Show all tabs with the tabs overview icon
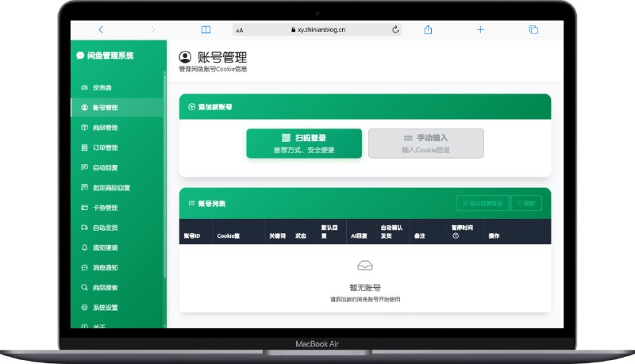 tap(533, 29)
